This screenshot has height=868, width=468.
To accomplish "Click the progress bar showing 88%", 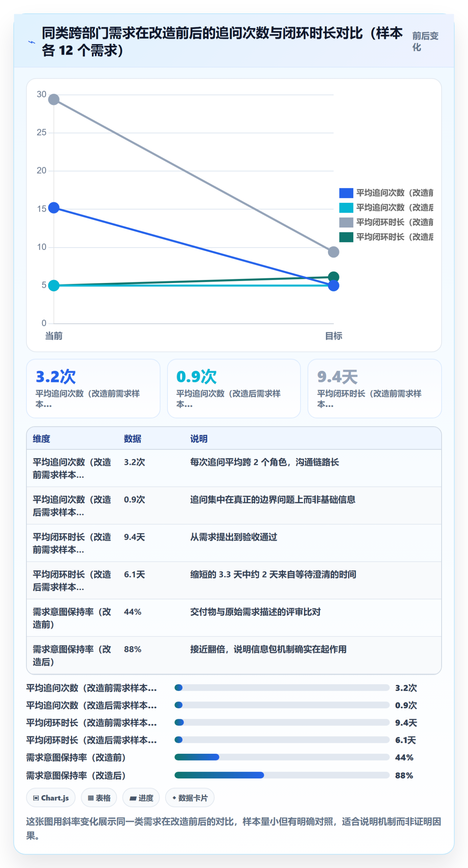I will (282, 775).
